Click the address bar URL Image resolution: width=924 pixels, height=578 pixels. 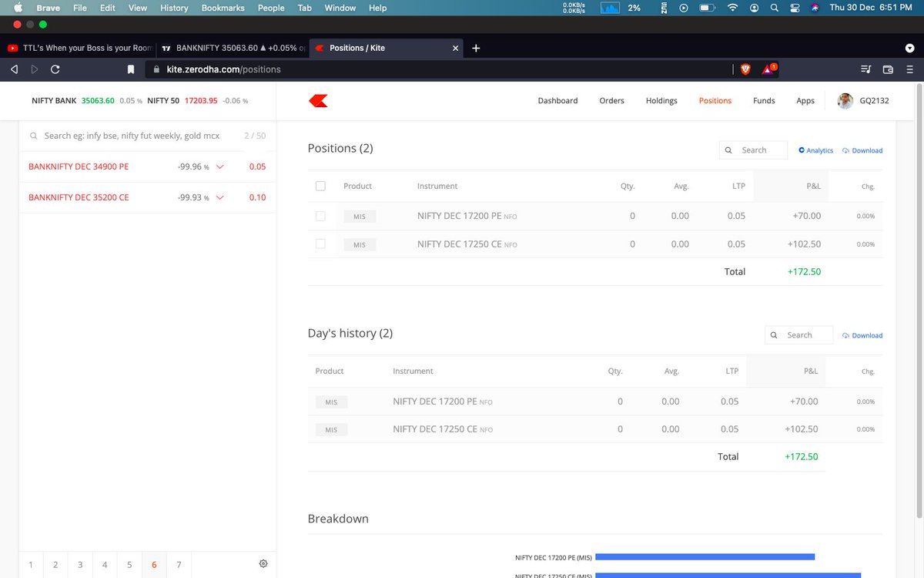223,69
